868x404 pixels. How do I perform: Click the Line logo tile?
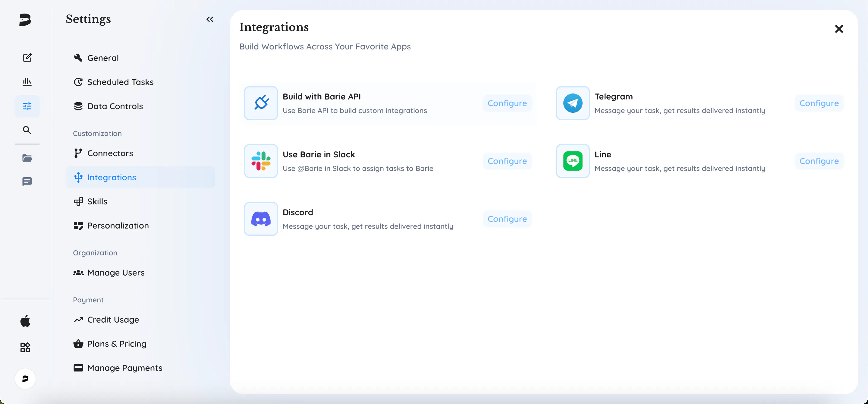point(573,161)
